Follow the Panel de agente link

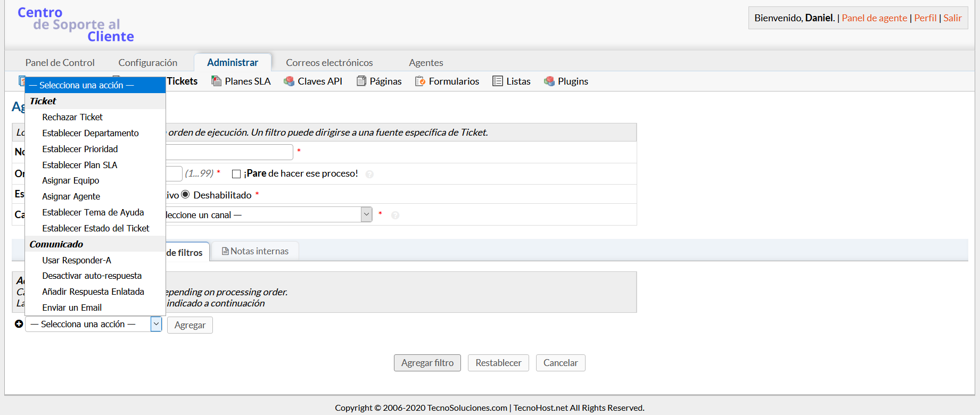tap(874, 18)
